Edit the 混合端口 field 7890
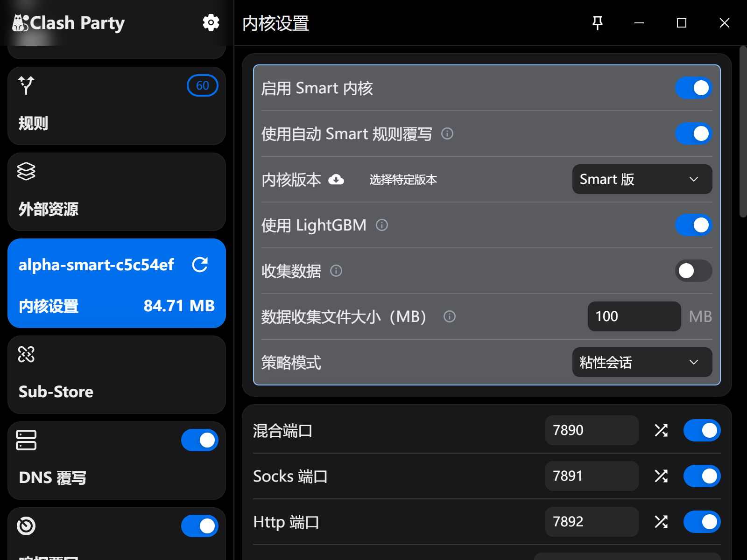This screenshot has width=747, height=560. [x=592, y=430]
